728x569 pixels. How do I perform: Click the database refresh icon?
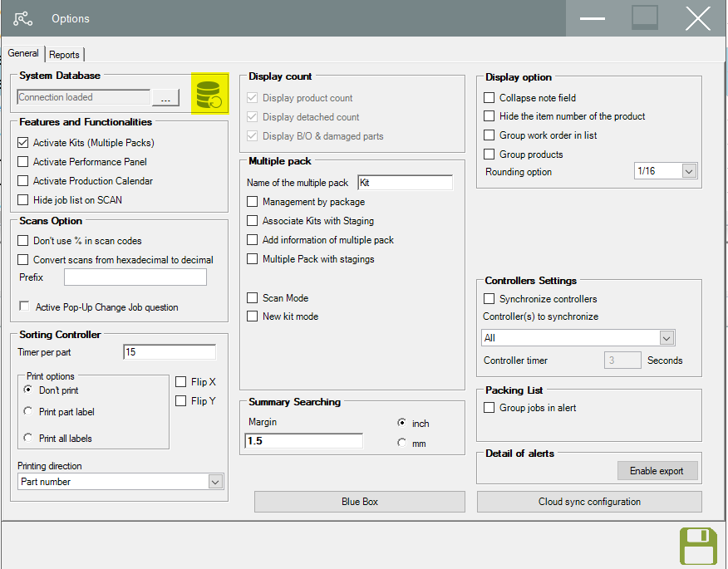click(x=210, y=93)
